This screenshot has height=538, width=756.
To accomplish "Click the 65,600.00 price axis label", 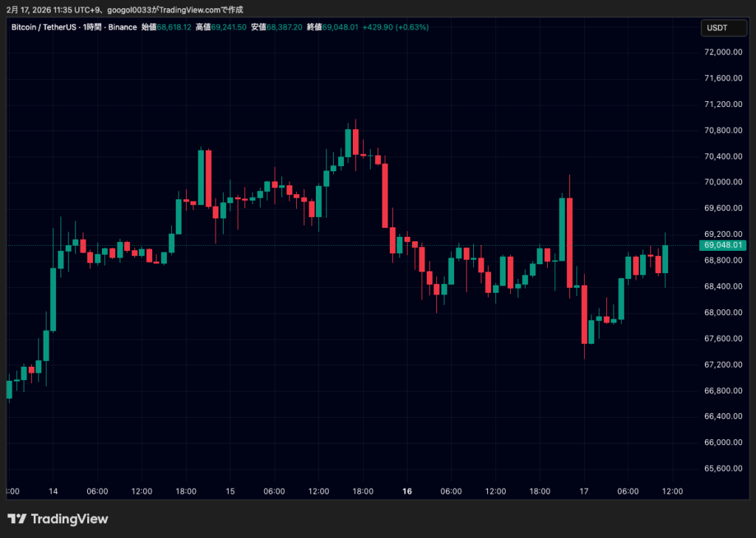I will tap(723, 469).
